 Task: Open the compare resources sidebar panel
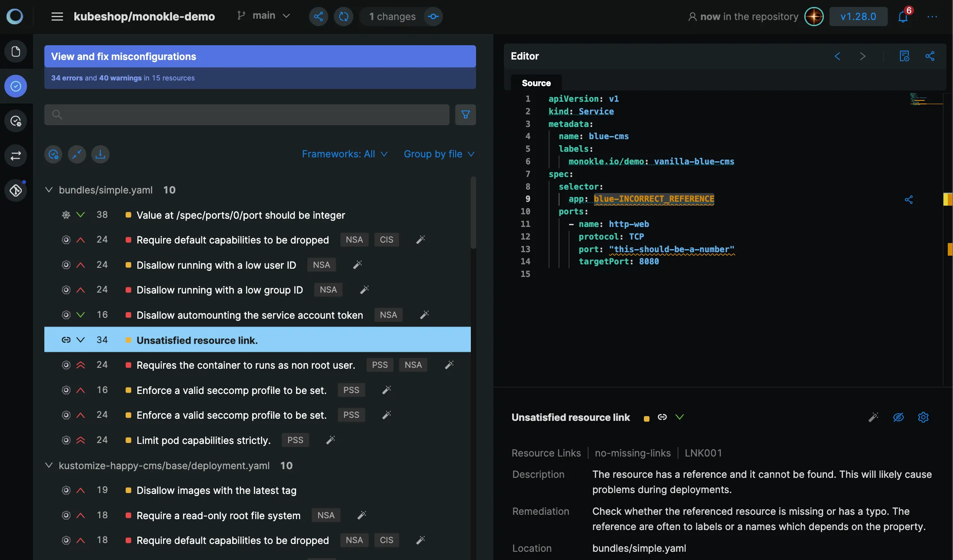pos(16,156)
